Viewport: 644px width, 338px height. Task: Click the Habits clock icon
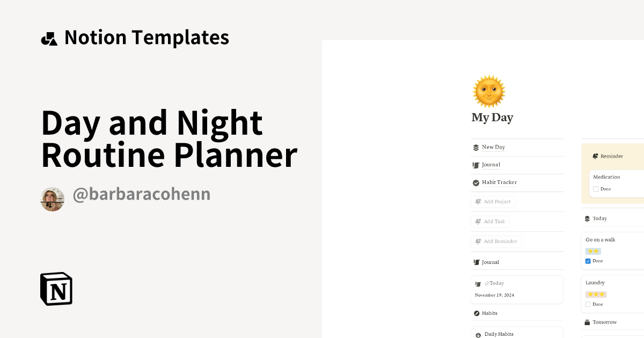click(476, 313)
